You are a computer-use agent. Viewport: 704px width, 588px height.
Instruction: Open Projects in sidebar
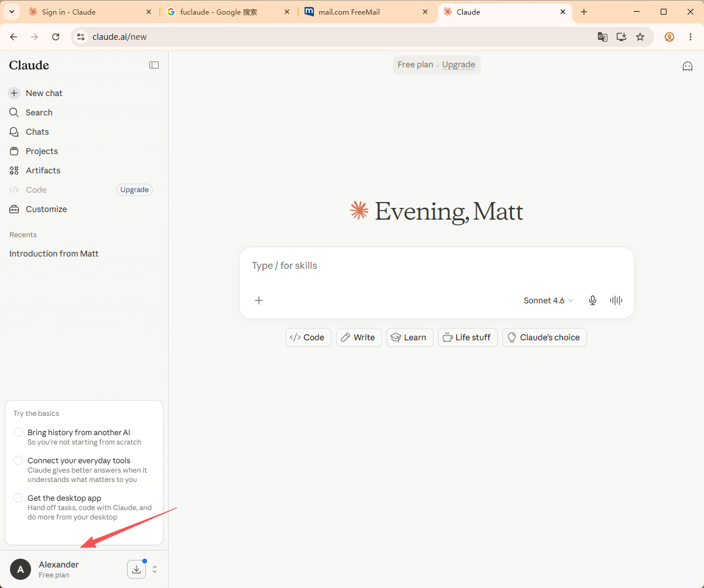click(84, 151)
